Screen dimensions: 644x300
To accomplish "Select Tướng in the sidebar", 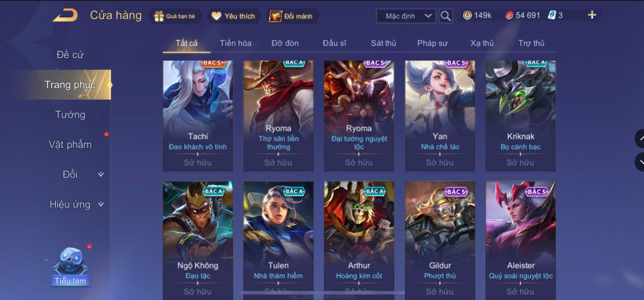I will click(70, 114).
